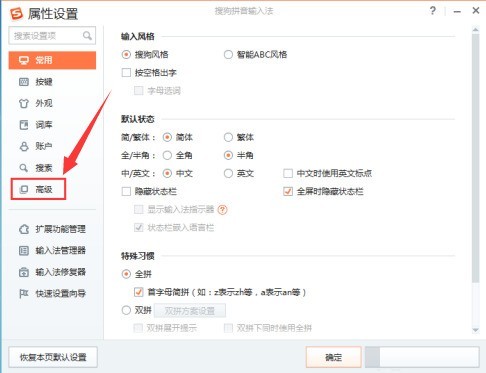Click the scrollbar up arrow
The width and height of the screenshot is (486, 373).
(x=476, y=30)
